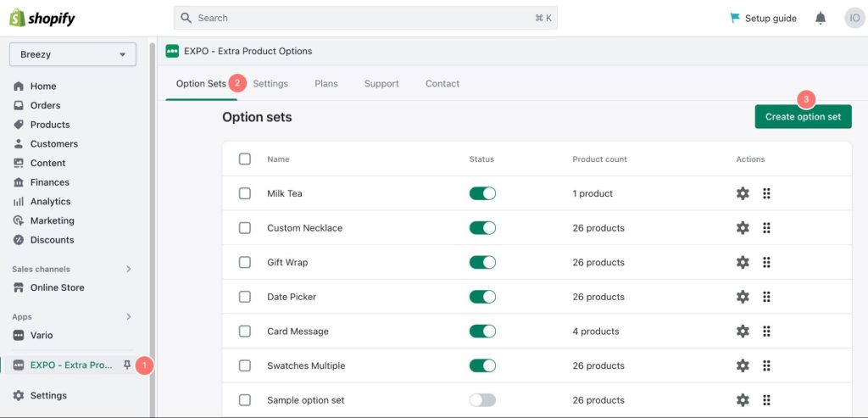Disable the Custom Necklace status toggle
This screenshot has width=868, height=418.
(x=482, y=227)
